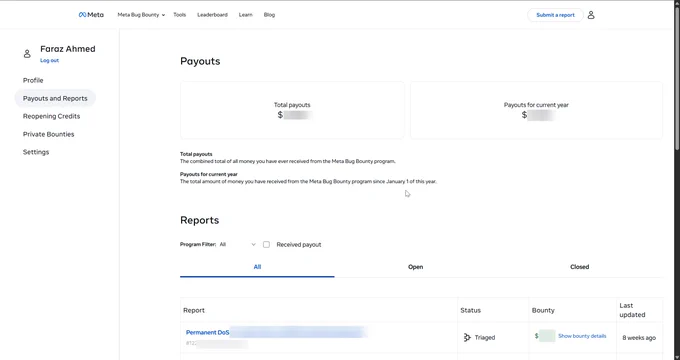Click the Payouts heading
The width and height of the screenshot is (680, 360).
[200, 61]
